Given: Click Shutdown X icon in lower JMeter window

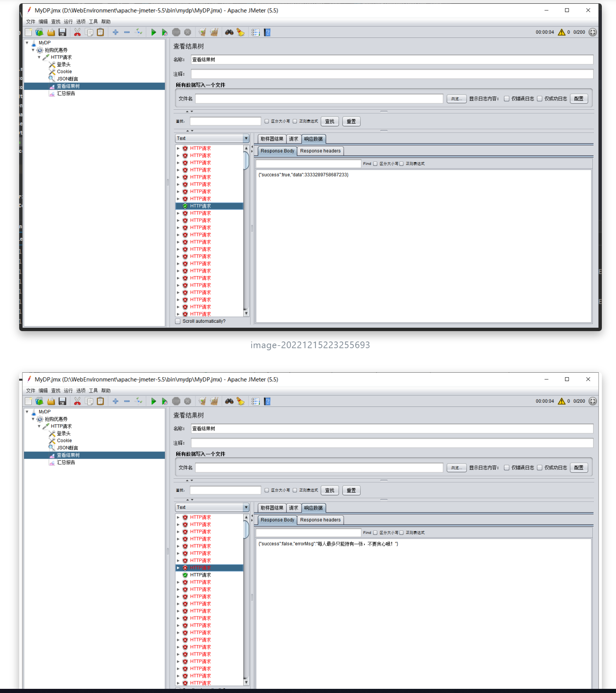Looking at the screenshot, I should 188,401.
